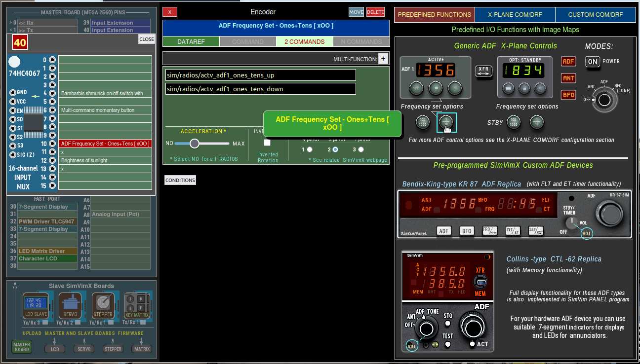640x364 pixels.
Task: Click the KR 87 FLT/ET button
Action: 512,231
